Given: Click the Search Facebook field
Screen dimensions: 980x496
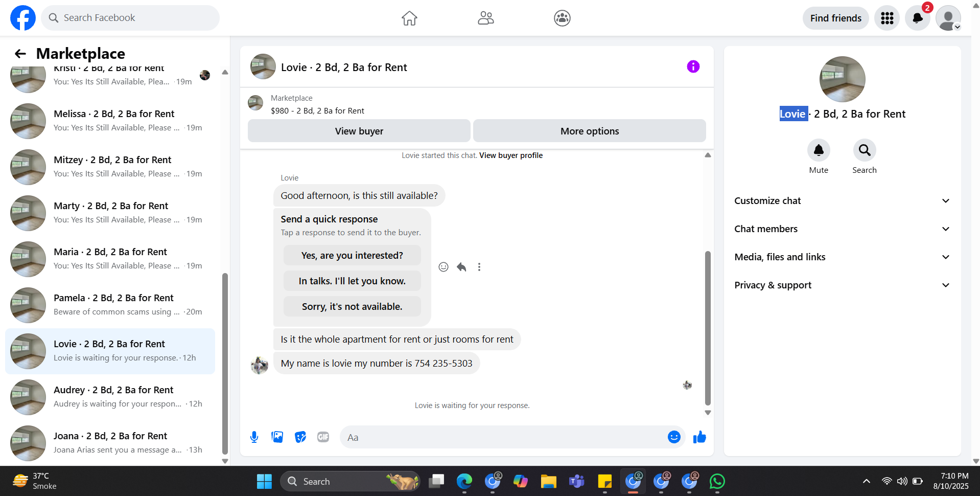Looking at the screenshot, I should click(x=130, y=18).
